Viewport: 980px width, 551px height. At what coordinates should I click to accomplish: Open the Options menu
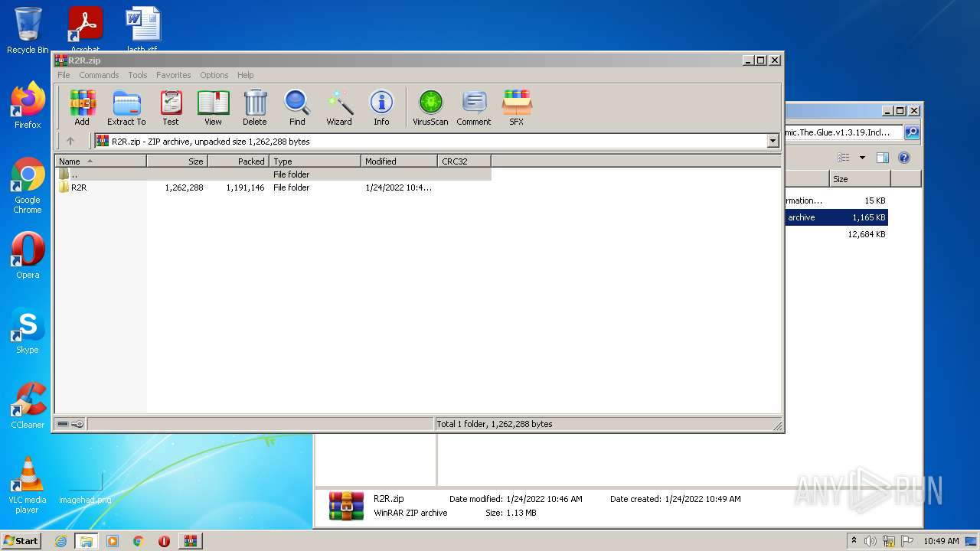214,75
